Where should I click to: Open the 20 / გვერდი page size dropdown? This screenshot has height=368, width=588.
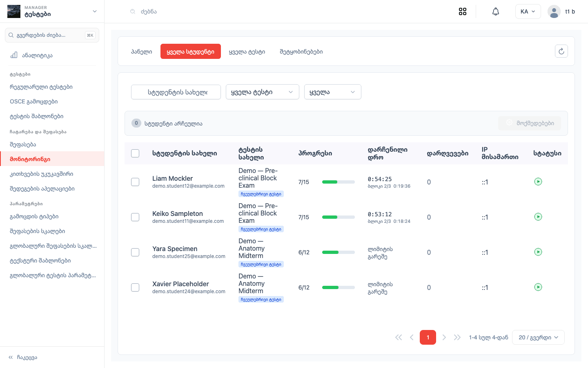(538, 337)
